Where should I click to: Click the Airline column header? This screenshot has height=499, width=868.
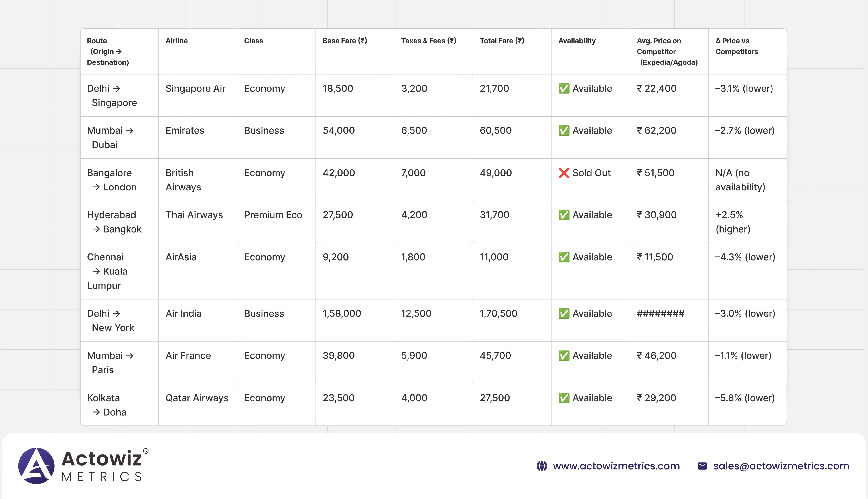pos(176,41)
